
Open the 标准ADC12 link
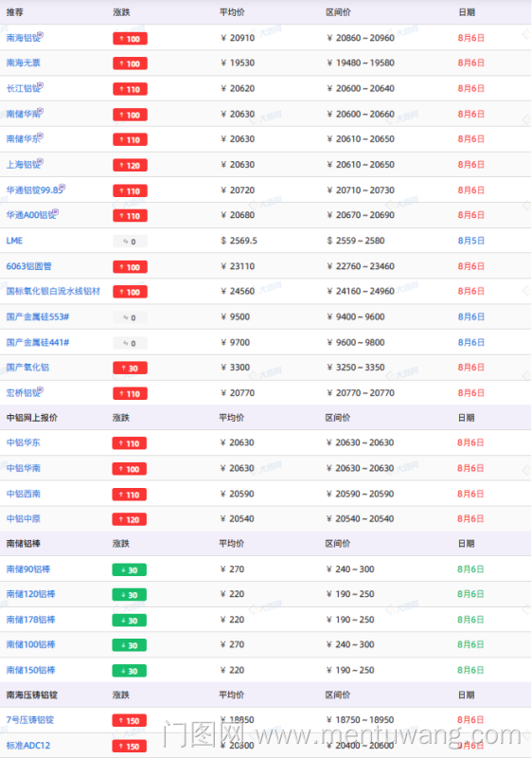point(28,746)
